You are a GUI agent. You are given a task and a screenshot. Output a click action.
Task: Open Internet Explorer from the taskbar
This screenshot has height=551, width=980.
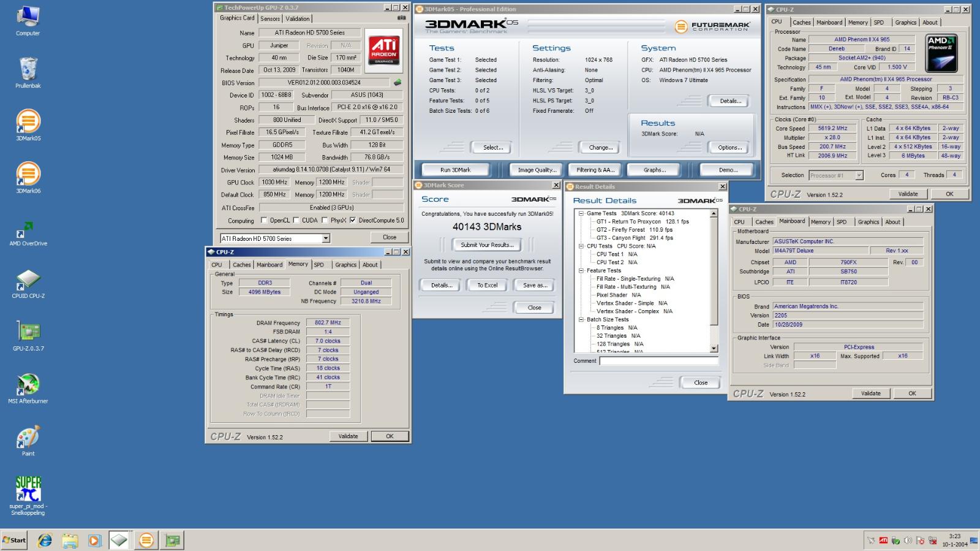click(x=45, y=540)
